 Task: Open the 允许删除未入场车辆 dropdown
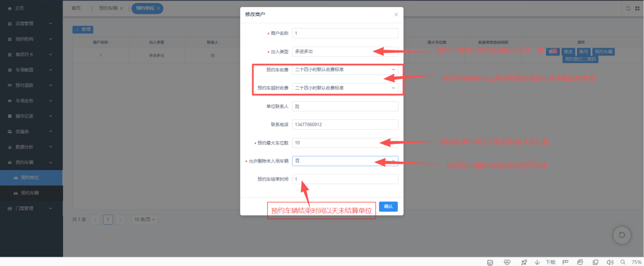pyautogui.click(x=345, y=161)
